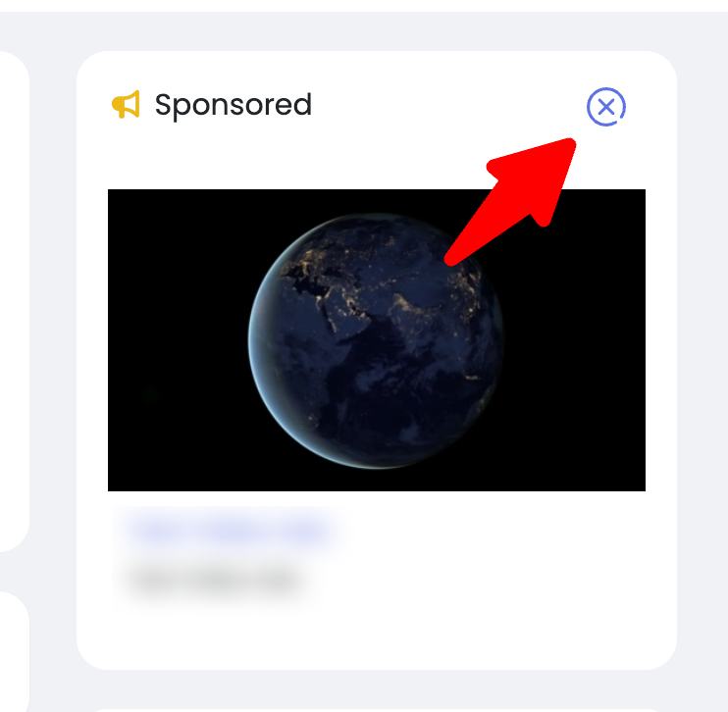728x712 pixels.
Task: Click the arrowhead tip near the close icon
Action: (x=569, y=145)
